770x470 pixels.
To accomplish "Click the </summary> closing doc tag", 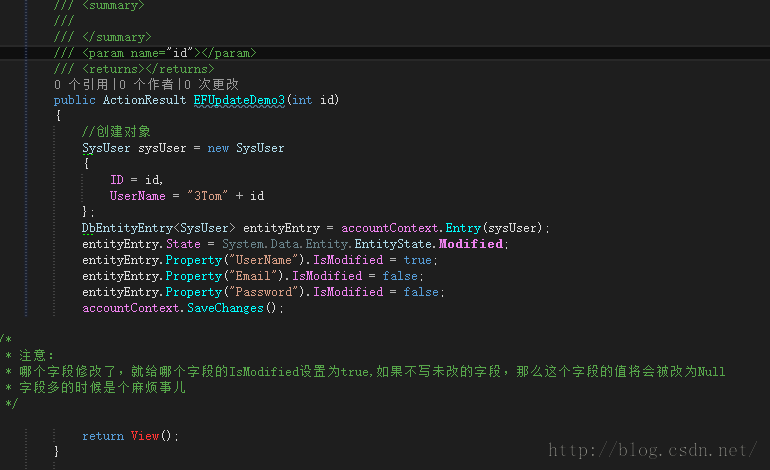I will point(117,37).
